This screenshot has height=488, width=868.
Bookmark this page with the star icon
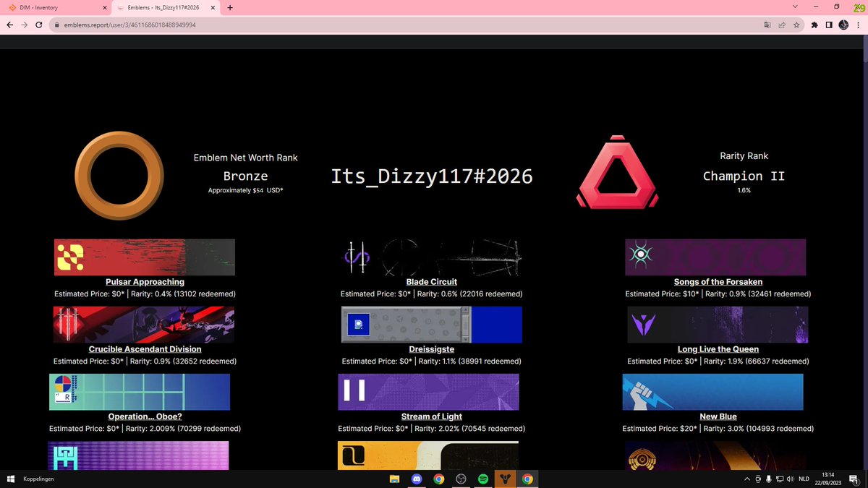pyautogui.click(x=796, y=24)
